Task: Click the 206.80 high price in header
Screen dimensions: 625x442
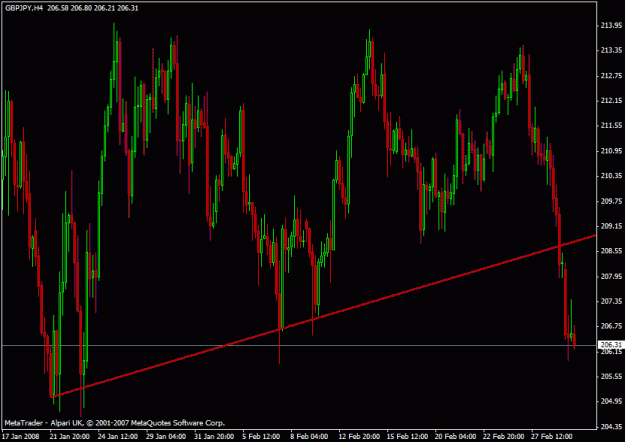Action: [x=81, y=8]
